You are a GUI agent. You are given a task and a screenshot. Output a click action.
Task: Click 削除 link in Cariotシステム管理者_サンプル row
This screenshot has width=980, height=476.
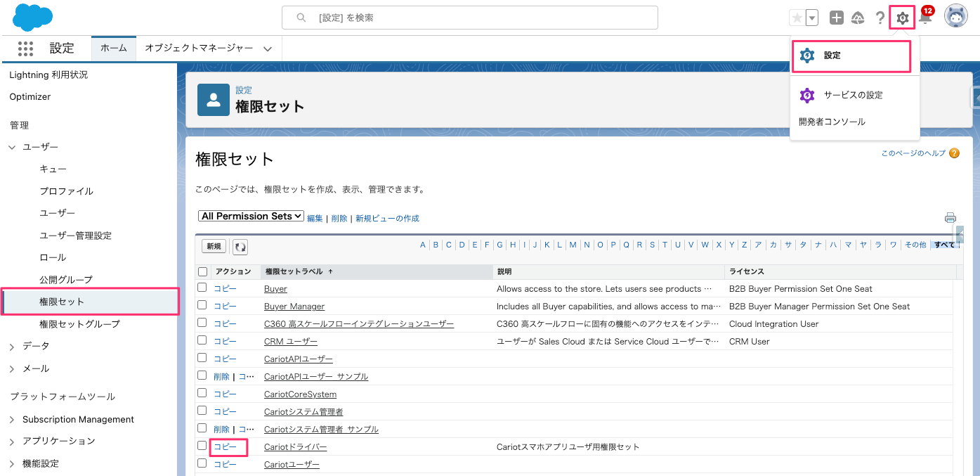[x=221, y=429]
